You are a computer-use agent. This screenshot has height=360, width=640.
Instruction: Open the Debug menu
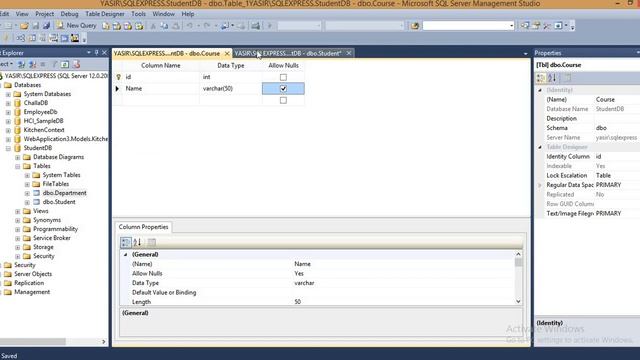69,14
